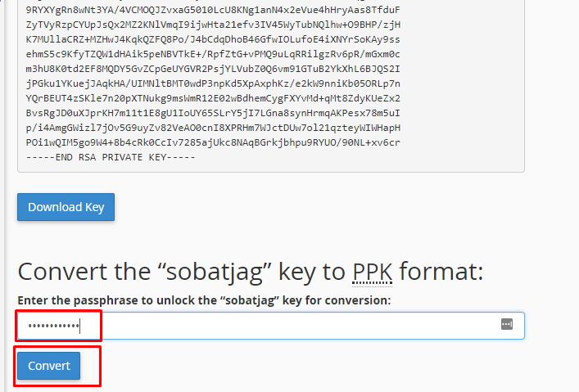The image size is (579, 392).
Task: Click the key line starting with YQrBEUT4zSKle7n
Action: 213,98
